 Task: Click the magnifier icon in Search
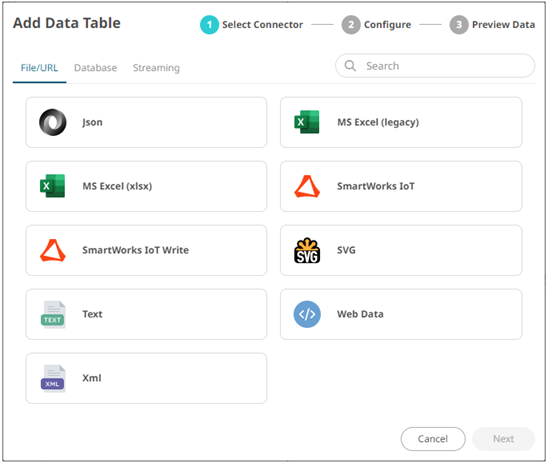coord(350,66)
